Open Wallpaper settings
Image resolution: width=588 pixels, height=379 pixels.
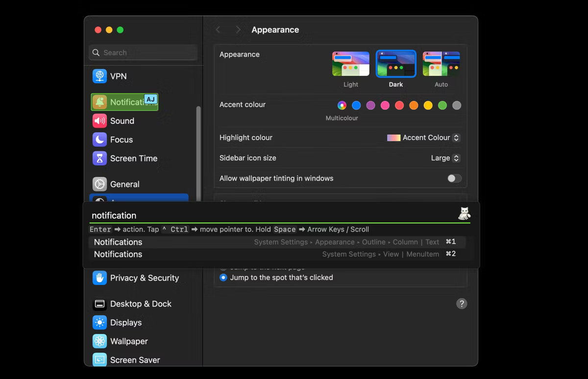[128, 341]
